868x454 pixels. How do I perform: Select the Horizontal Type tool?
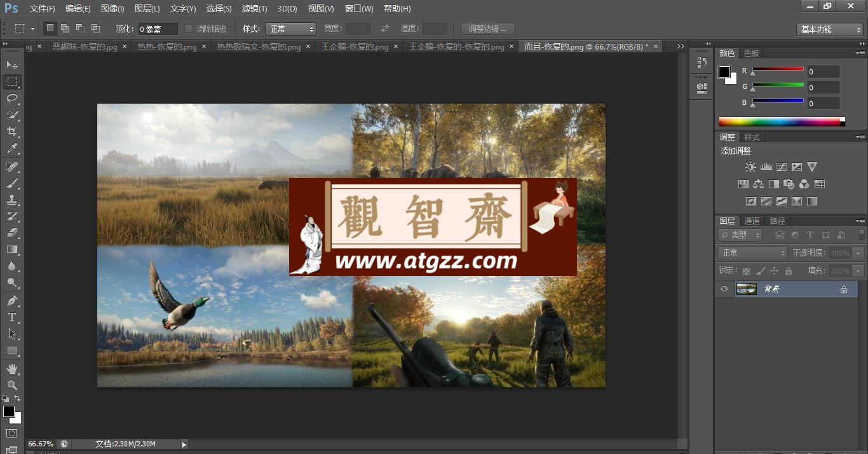tap(12, 317)
